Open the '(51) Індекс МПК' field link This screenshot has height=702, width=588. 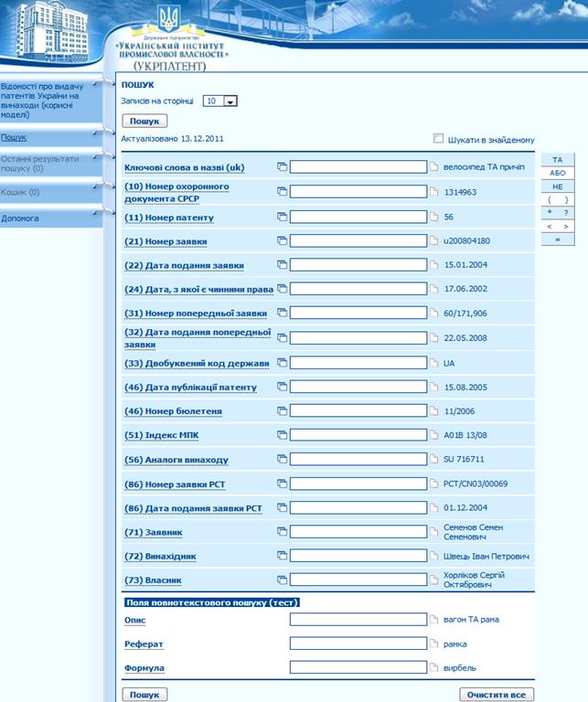[x=161, y=435]
